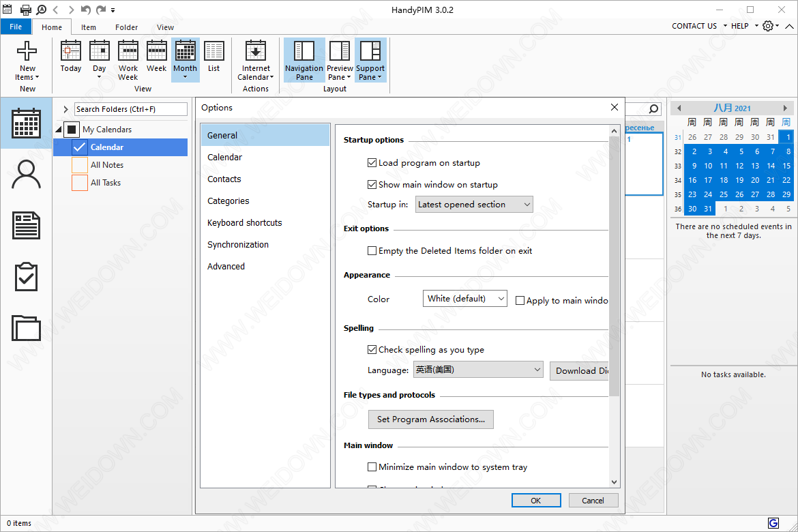Select the List view icon
Viewport: 798px width, 532px height.
pyautogui.click(x=213, y=51)
